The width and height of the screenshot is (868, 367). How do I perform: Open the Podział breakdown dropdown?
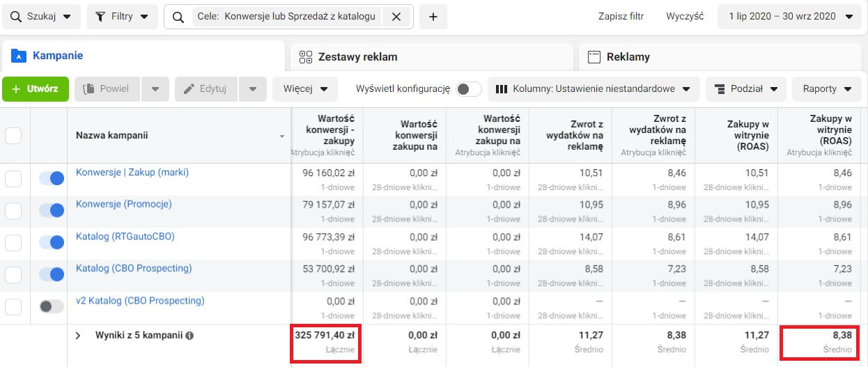point(746,89)
